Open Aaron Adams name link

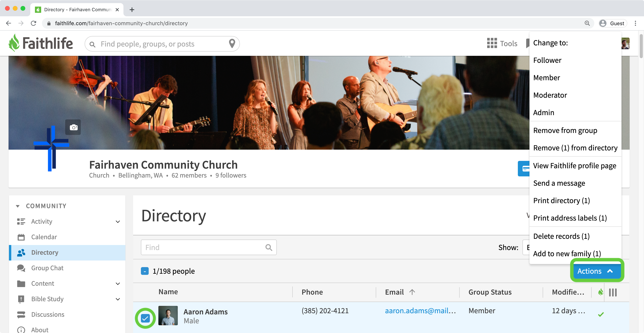[x=206, y=312]
